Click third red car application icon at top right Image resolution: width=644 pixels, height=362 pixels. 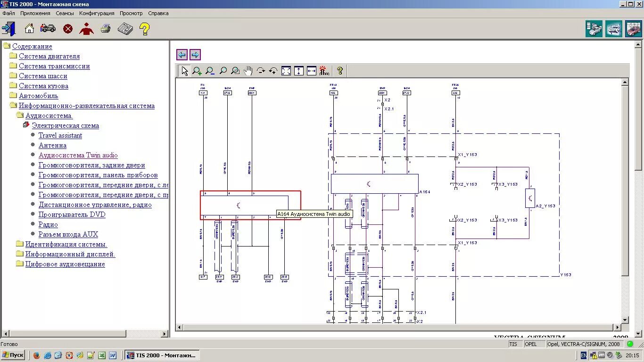[634, 29]
